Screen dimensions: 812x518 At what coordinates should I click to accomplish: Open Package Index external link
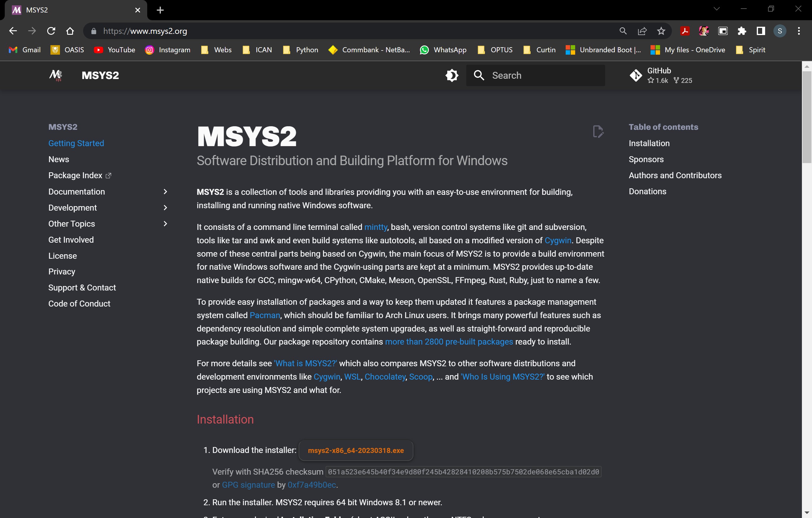click(80, 176)
